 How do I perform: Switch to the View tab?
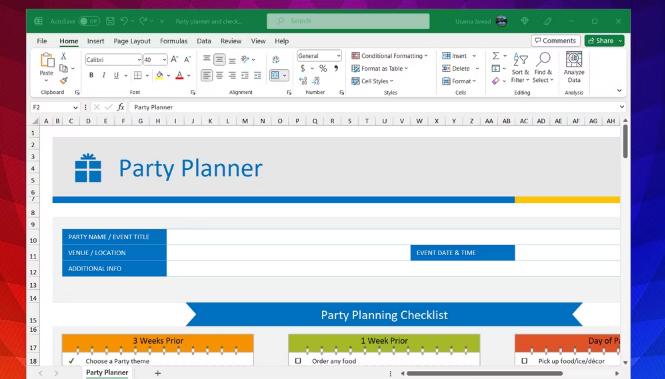coord(258,41)
